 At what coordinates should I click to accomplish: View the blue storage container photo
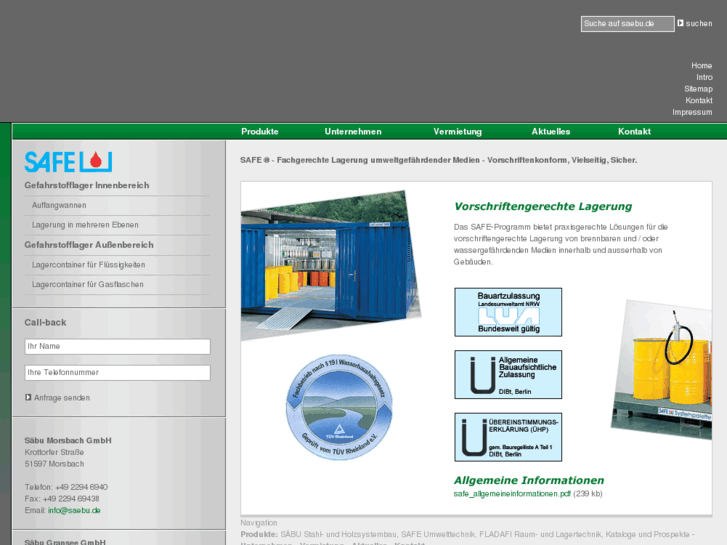(331, 264)
